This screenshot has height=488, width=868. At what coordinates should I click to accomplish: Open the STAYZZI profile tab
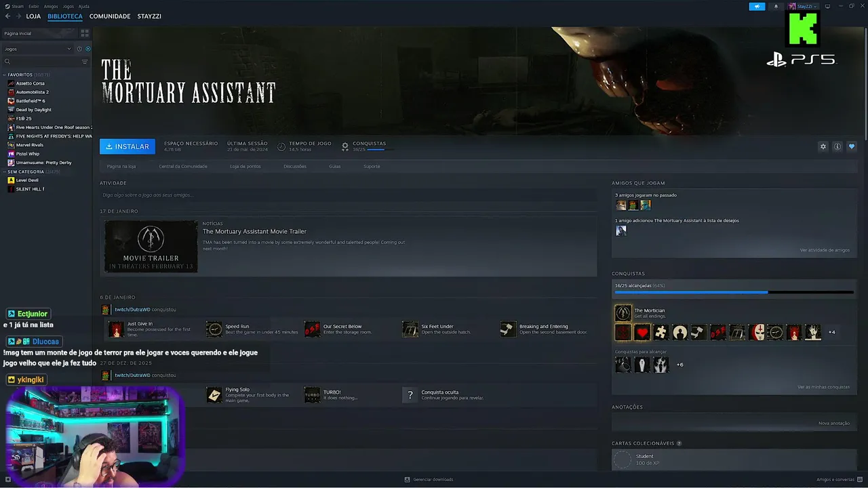pyautogui.click(x=149, y=16)
